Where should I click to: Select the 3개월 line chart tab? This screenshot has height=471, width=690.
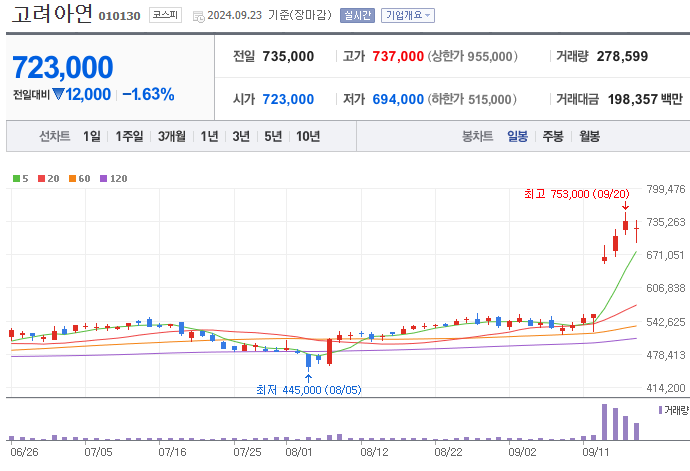(x=172, y=136)
